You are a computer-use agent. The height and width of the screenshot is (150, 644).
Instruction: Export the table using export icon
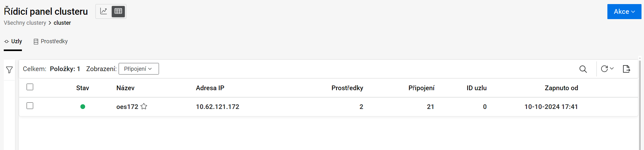(626, 69)
